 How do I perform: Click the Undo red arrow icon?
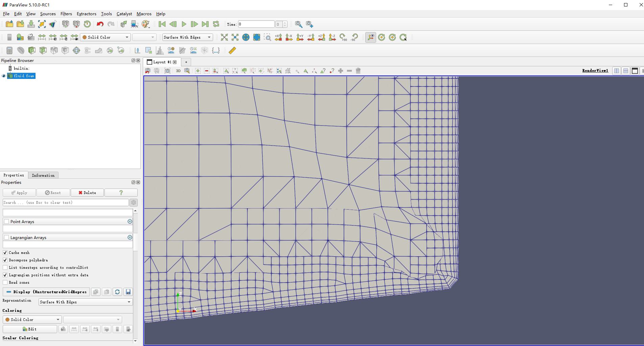(100, 24)
